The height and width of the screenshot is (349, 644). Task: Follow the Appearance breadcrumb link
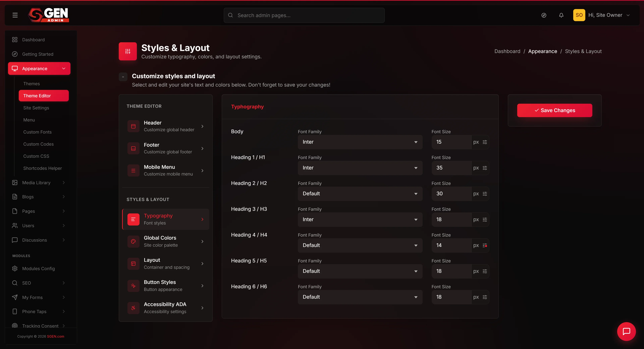click(x=543, y=51)
